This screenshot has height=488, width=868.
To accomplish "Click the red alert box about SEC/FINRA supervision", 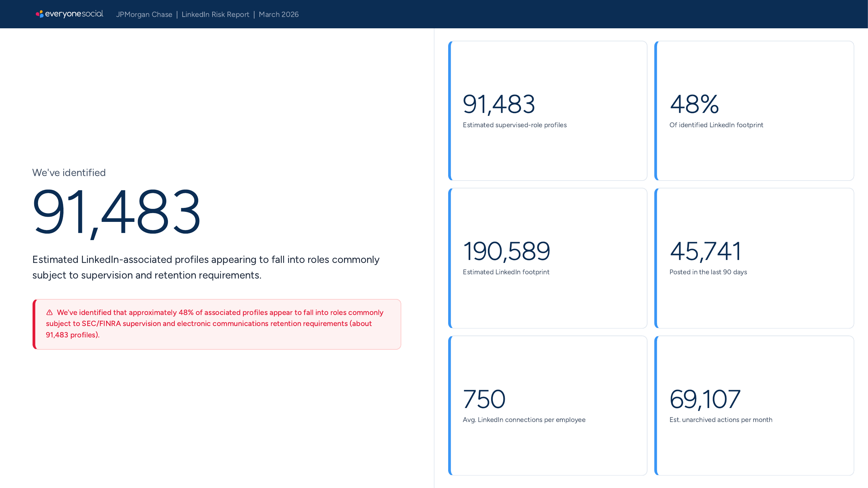I will coord(217,324).
